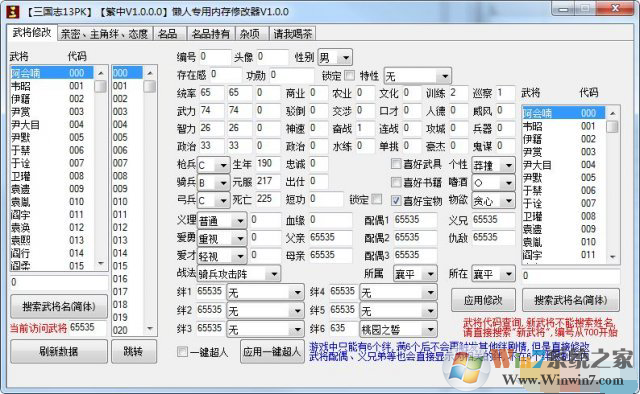Open the 枪兵 aptitude dropdown
This screenshot has width=640, height=394.
(213, 165)
